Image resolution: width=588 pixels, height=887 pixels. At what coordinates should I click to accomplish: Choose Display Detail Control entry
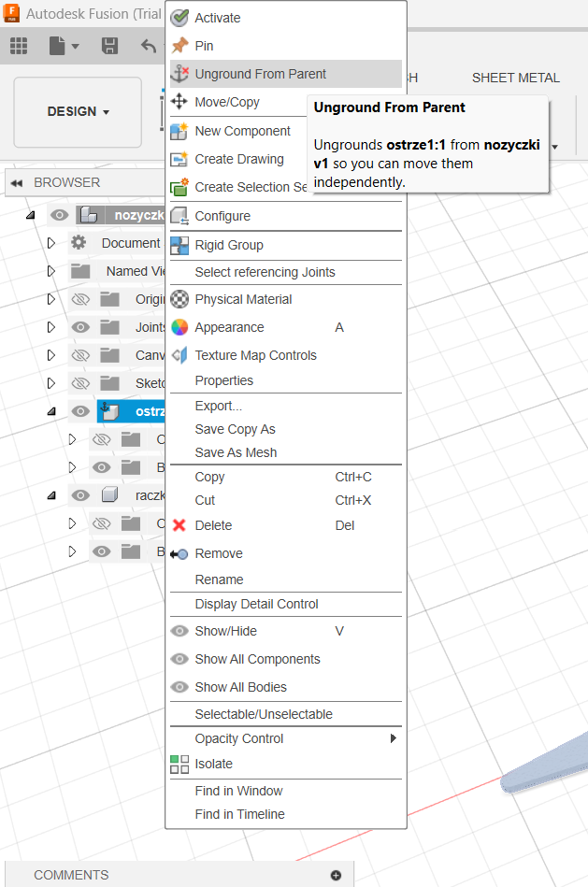[256, 604]
